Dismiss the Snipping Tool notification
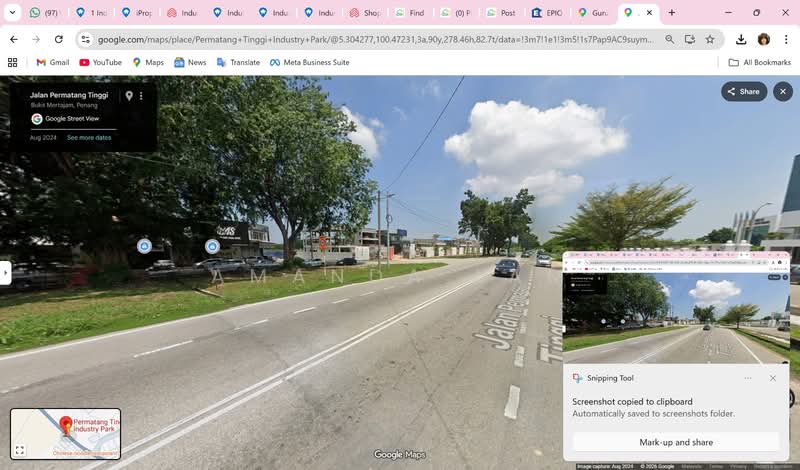800x470 pixels. pyautogui.click(x=773, y=378)
